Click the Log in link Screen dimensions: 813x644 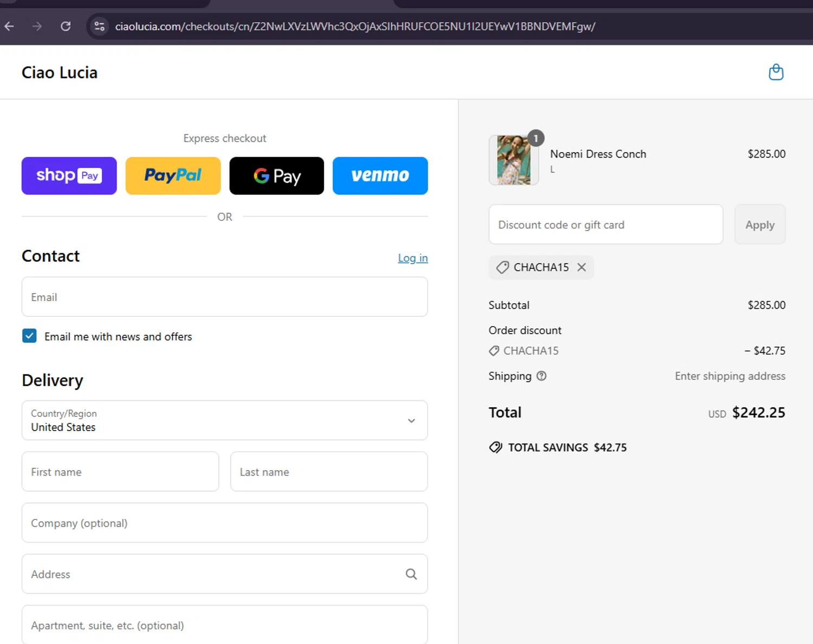pyautogui.click(x=413, y=258)
